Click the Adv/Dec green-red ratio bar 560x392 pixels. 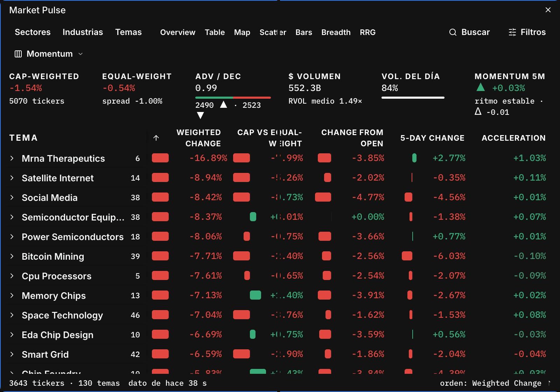tap(233, 97)
